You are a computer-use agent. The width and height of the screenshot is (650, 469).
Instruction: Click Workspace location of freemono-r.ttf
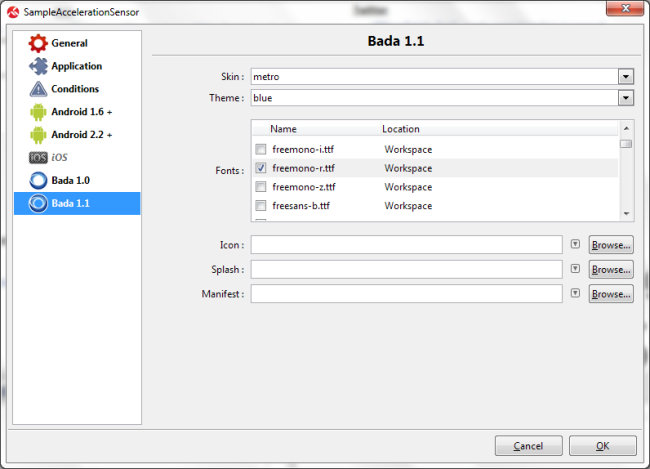408,168
